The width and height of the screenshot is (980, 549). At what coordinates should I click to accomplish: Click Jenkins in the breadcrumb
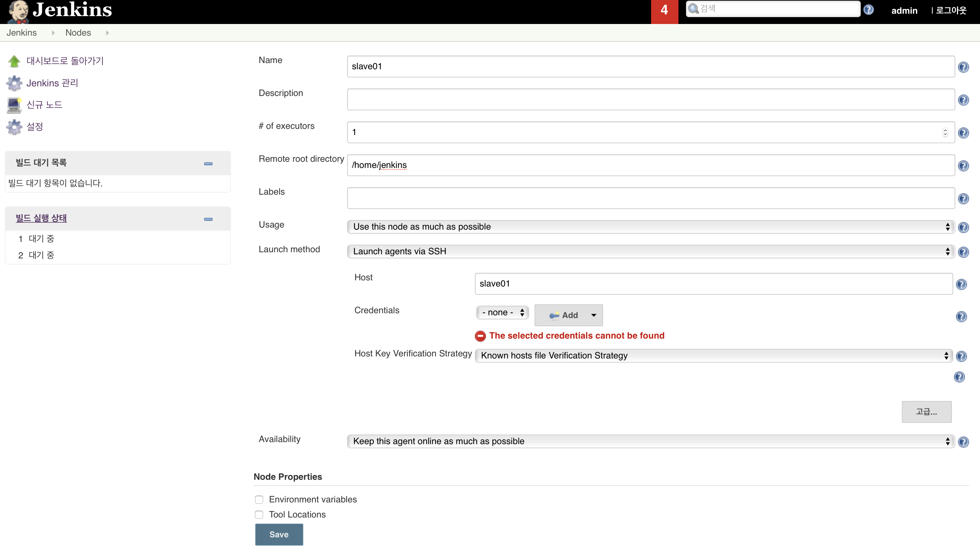pos(21,33)
